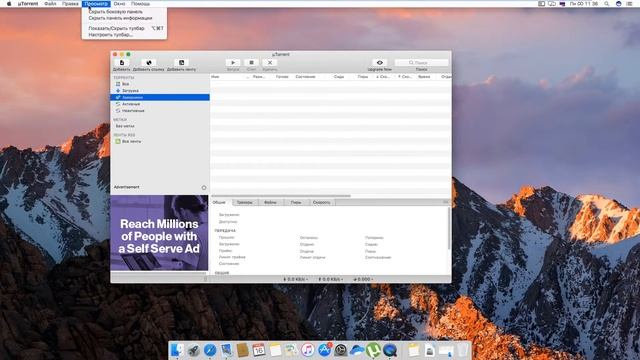
Task: Open Calendar icon in Dock
Action: (x=259, y=350)
